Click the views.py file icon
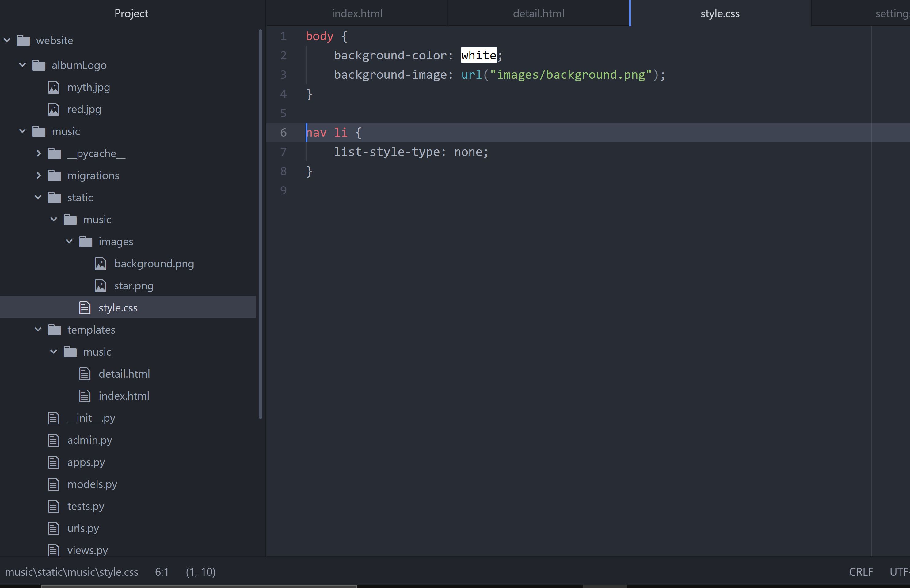910x588 pixels. [x=54, y=550]
